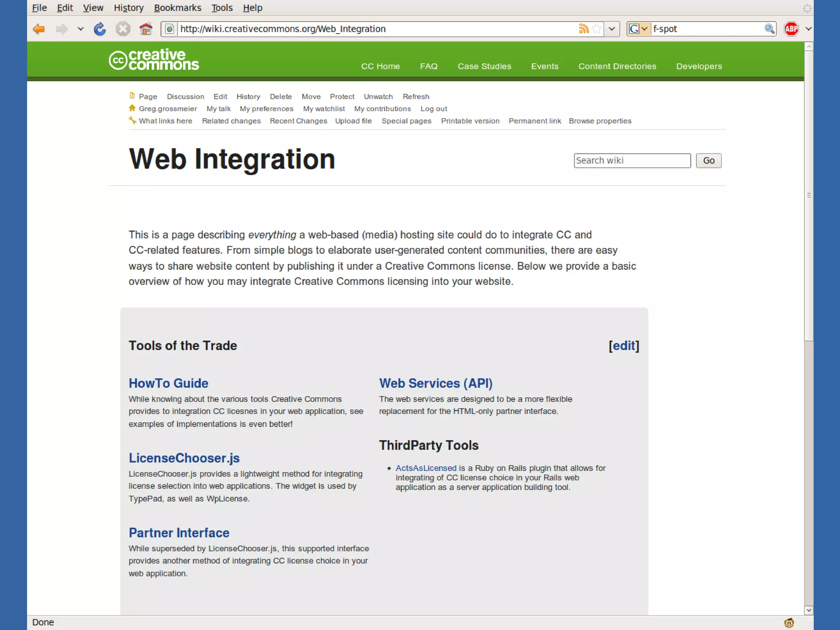Viewport: 840px width, 630px height.
Task: Click the search magnifier icon in search box
Action: [x=769, y=29]
